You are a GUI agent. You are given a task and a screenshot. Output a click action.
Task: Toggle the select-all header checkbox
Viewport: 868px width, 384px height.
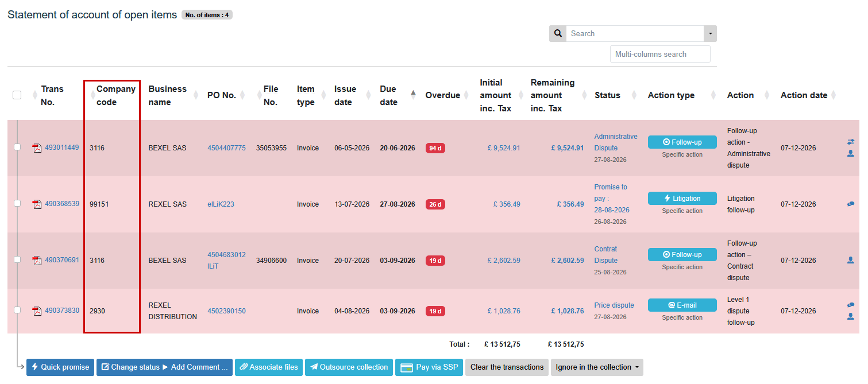[x=17, y=95]
